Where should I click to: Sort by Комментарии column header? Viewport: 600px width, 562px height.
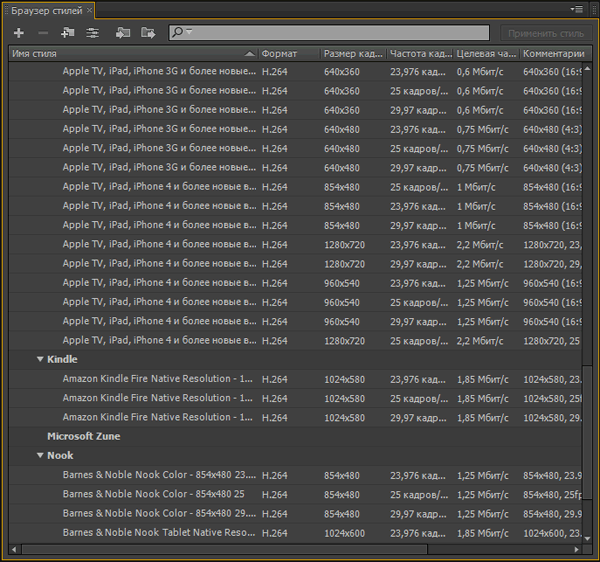tap(554, 54)
